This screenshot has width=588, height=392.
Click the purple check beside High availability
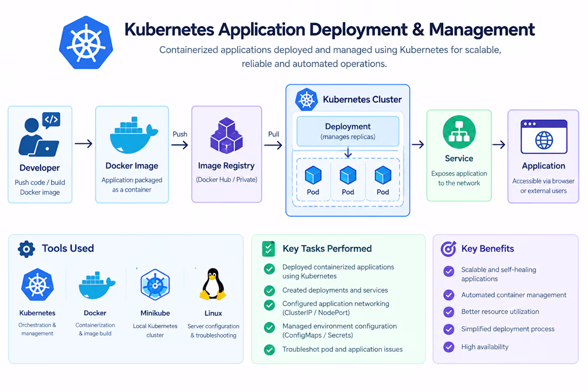tap(449, 347)
